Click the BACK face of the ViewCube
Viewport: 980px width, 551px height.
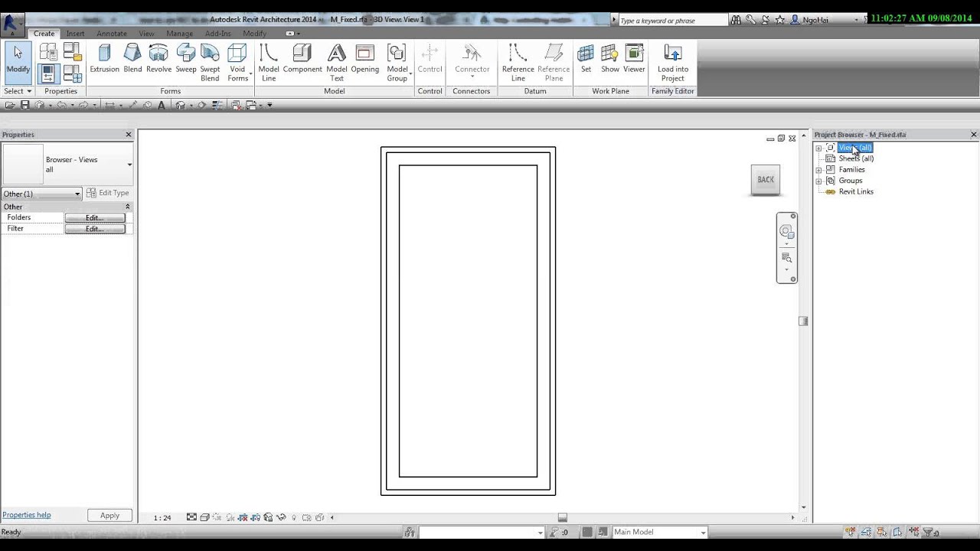[766, 180]
